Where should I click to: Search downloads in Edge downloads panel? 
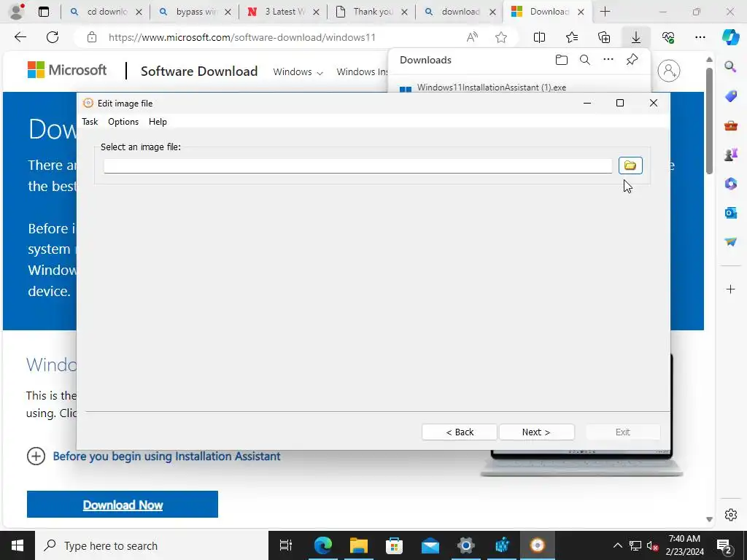click(x=585, y=60)
